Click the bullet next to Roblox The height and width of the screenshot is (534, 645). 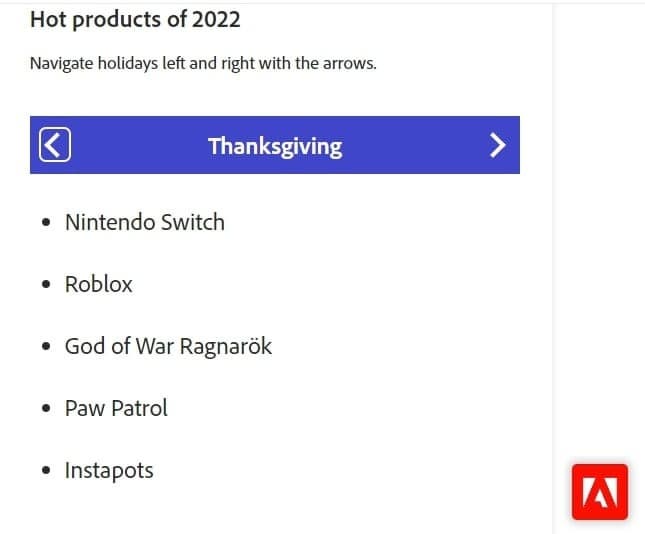pos(47,285)
